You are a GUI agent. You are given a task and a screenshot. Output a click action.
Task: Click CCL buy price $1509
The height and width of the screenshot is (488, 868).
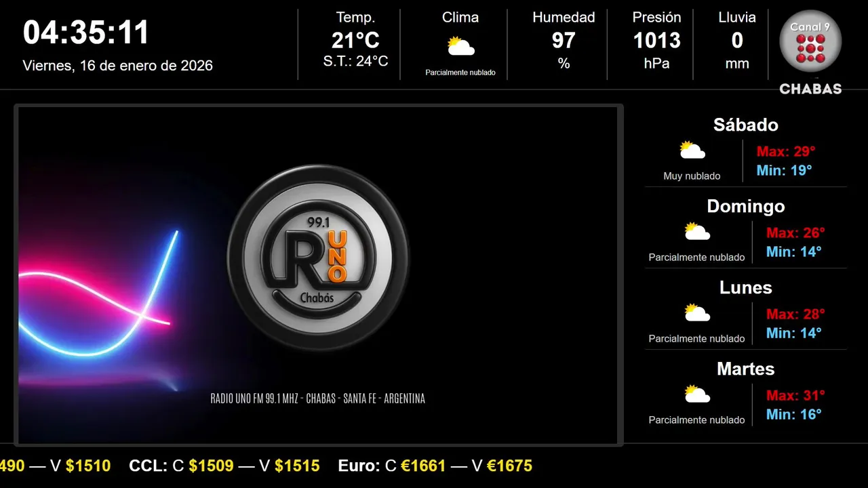(211, 466)
